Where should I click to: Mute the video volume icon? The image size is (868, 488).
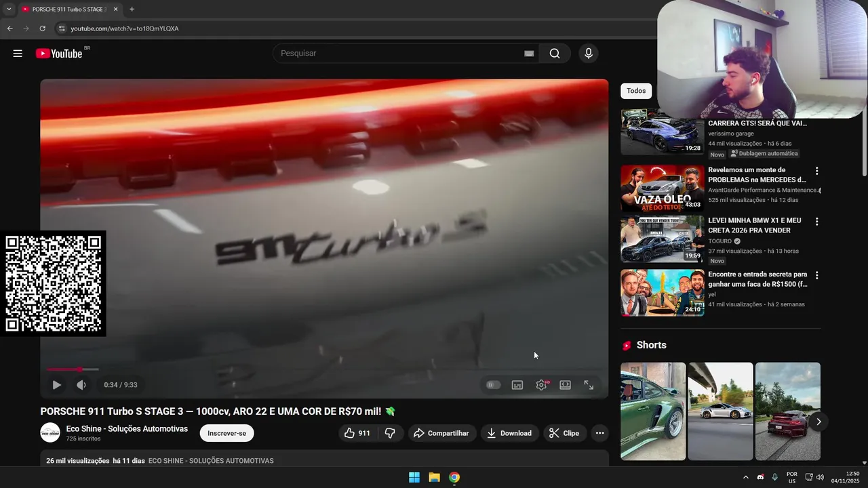(81, 385)
